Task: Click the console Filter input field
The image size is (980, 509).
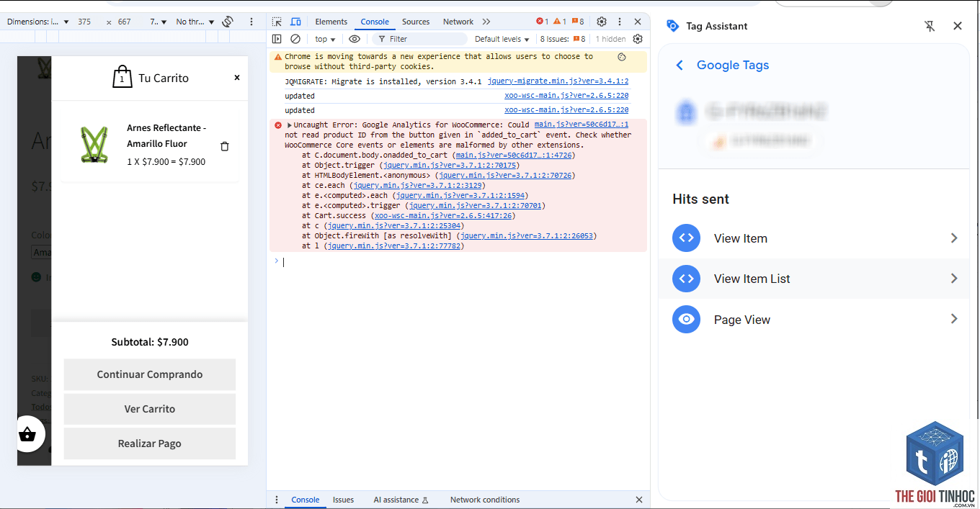Action: click(425, 39)
